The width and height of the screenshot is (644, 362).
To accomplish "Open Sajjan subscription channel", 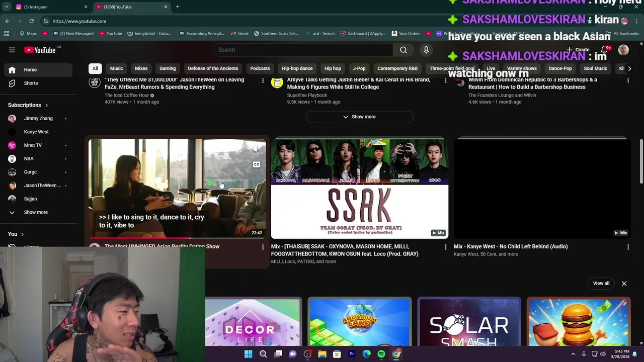I will coord(39,199).
